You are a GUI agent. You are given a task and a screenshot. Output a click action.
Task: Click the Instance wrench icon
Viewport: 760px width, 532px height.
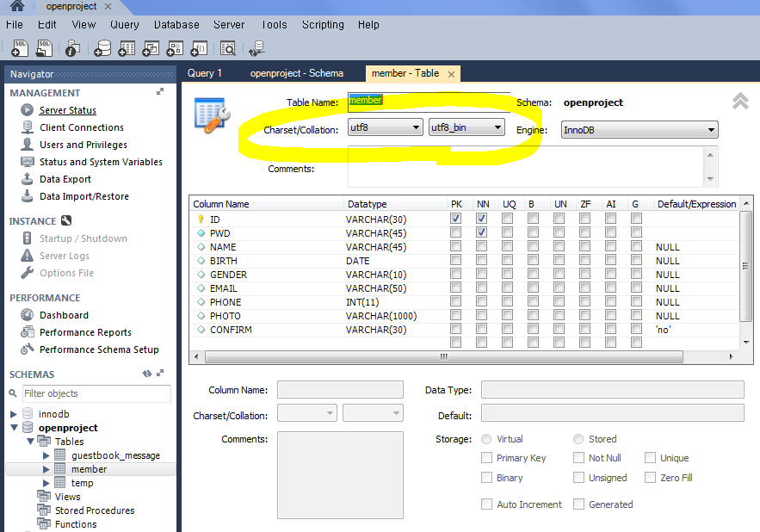coord(66,220)
